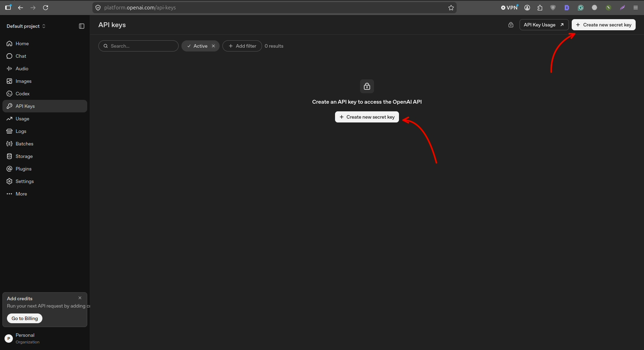Expand the Default project switcher
Viewport: 644px width, 350px height.
pyautogui.click(x=26, y=26)
